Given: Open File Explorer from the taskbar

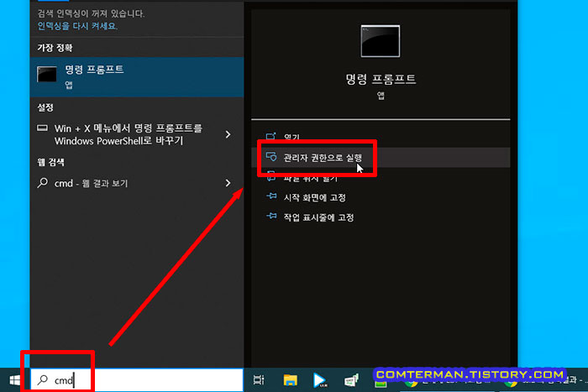Looking at the screenshot, I should 291,380.
